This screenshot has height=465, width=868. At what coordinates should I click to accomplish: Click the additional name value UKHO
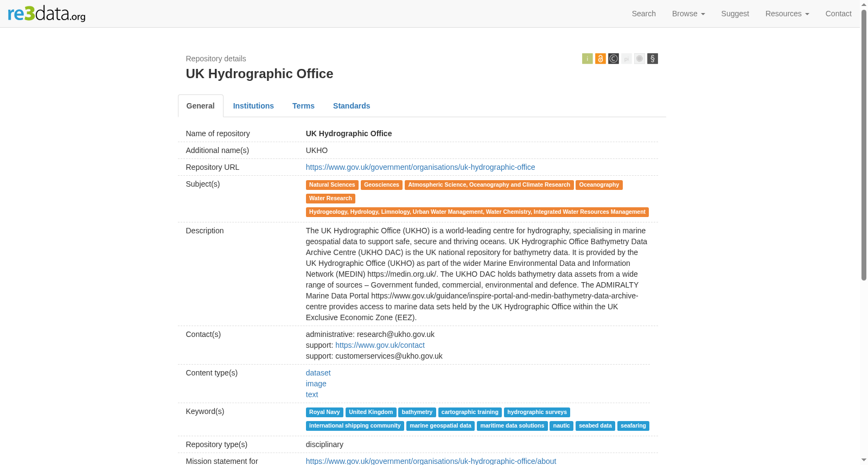pos(317,150)
